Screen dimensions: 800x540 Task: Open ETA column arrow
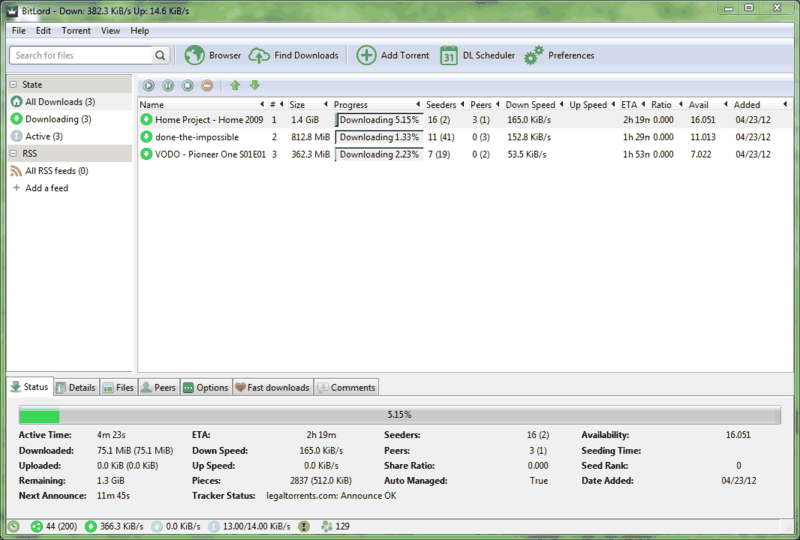pos(643,104)
